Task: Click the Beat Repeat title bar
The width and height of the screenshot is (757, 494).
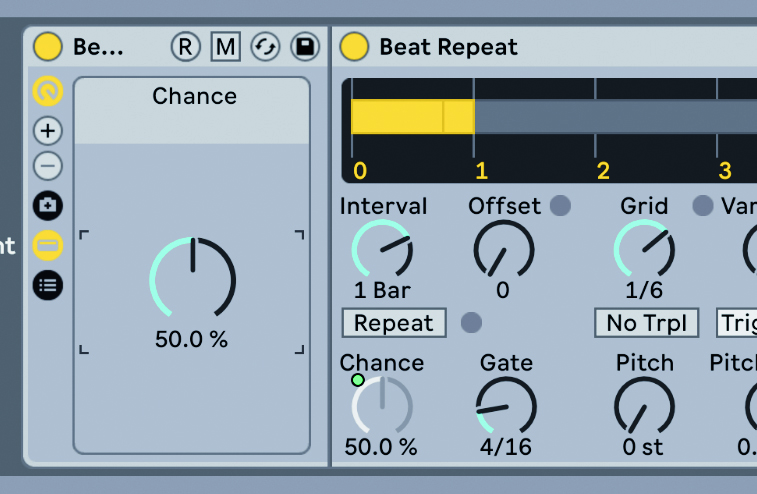Action: [545, 47]
